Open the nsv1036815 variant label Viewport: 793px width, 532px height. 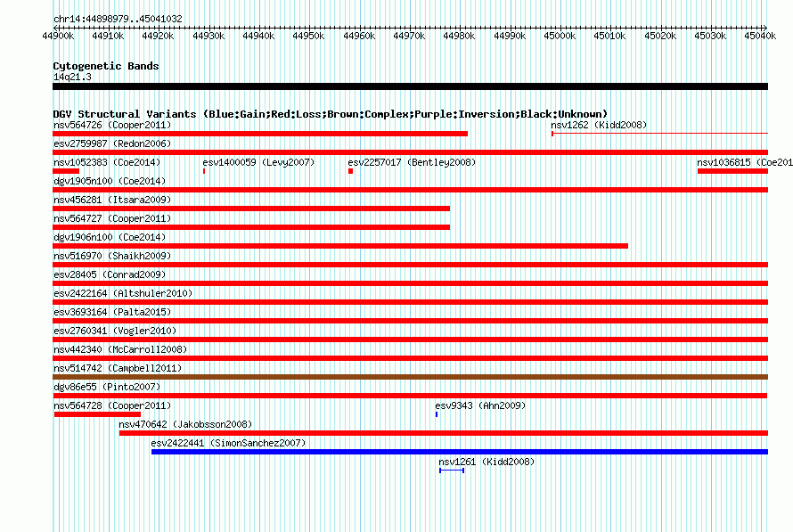(745, 162)
